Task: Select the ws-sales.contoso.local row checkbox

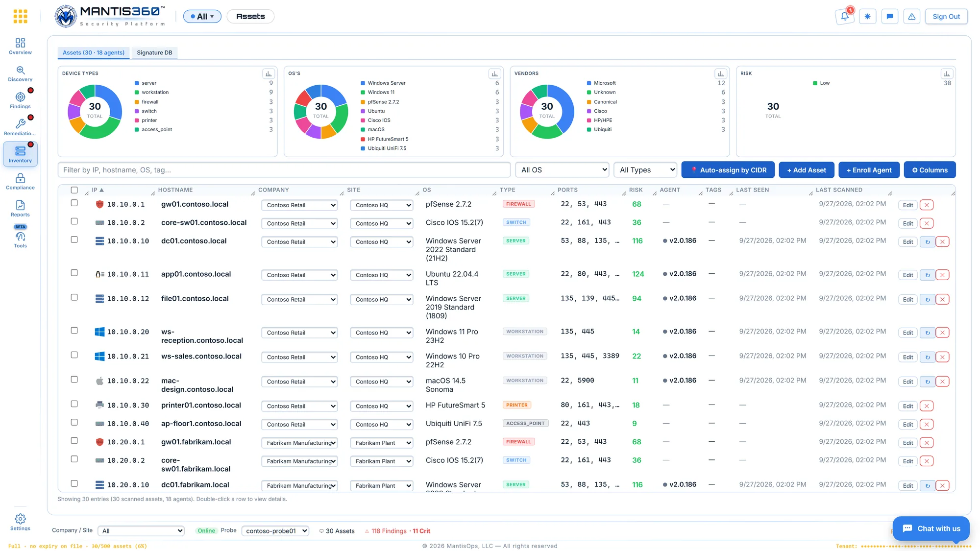Action: pos(74,355)
